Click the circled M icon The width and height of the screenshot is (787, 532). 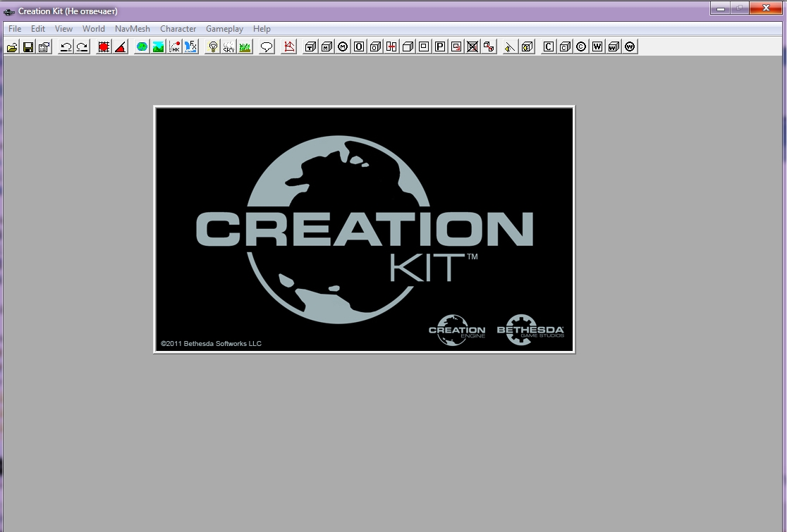(x=343, y=47)
